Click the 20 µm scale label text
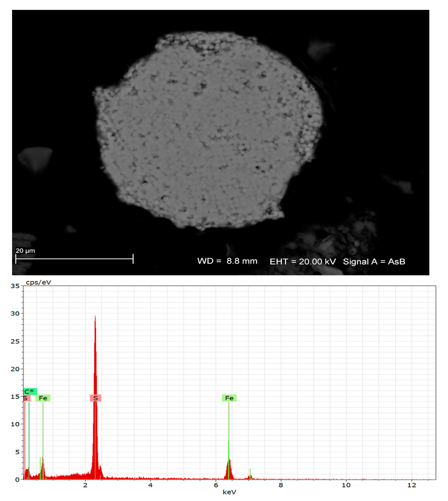Image resolution: width=448 pixels, height=501 pixels. tap(25, 251)
